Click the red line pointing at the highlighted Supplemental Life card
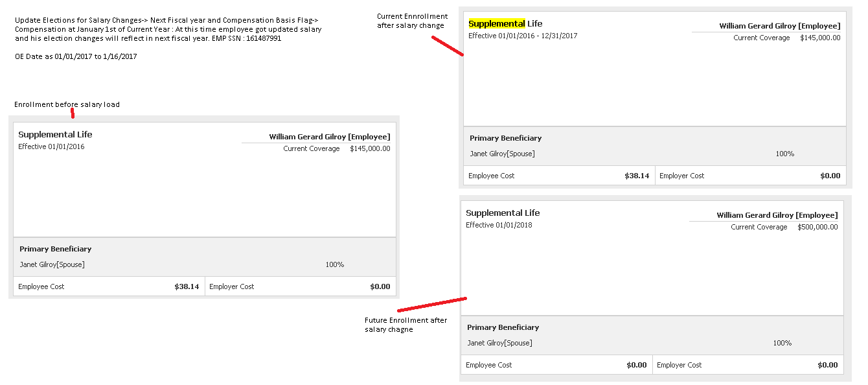Viewport: 868px width, 385px height. coord(447,46)
